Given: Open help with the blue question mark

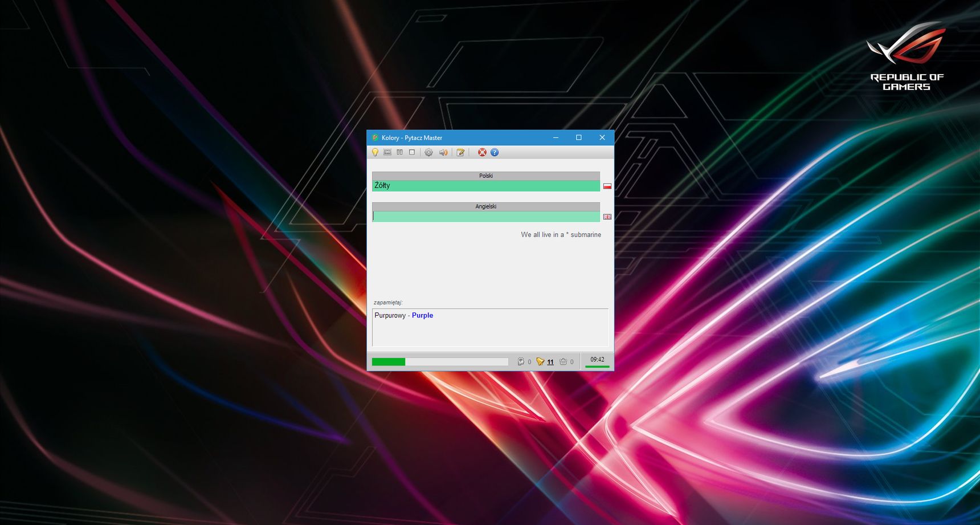Looking at the screenshot, I should click(x=495, y=152).
